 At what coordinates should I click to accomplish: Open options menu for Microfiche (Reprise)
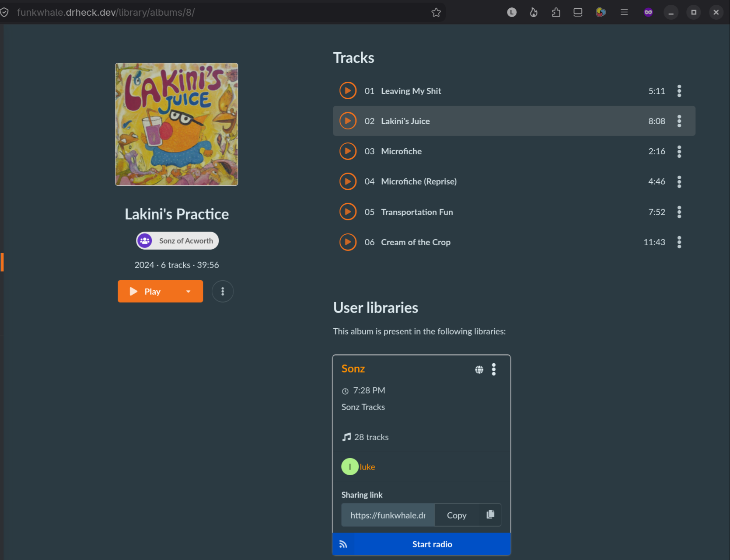tap(679, 181)
